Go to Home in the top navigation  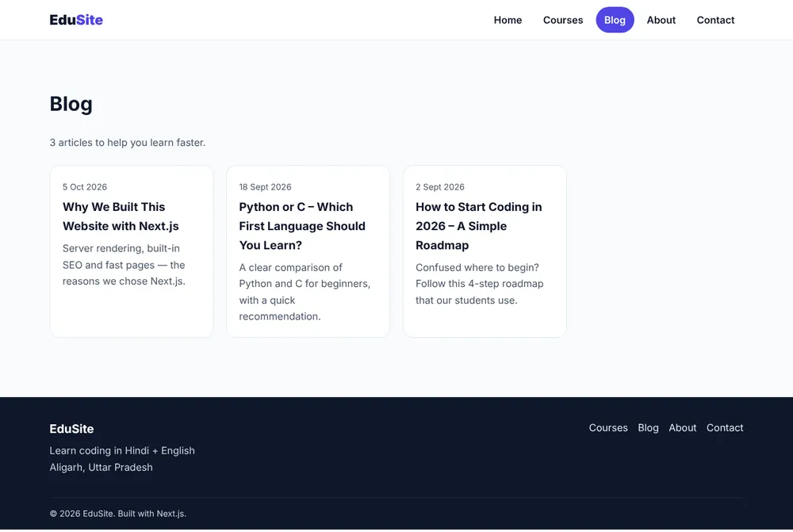click(x=508, y=20)
